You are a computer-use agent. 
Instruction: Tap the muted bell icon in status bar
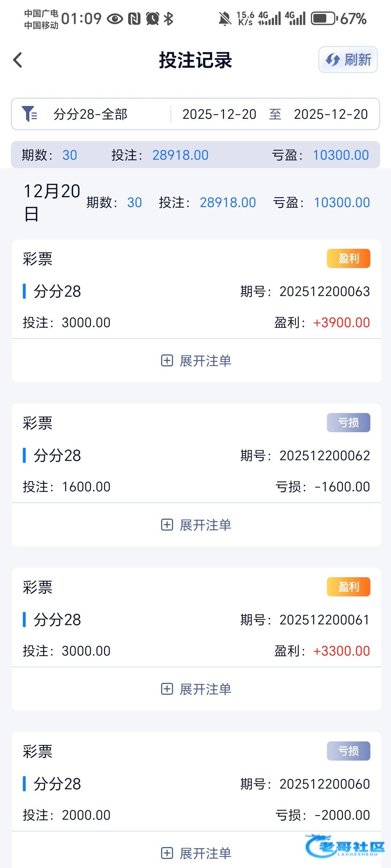click(225, 18)
